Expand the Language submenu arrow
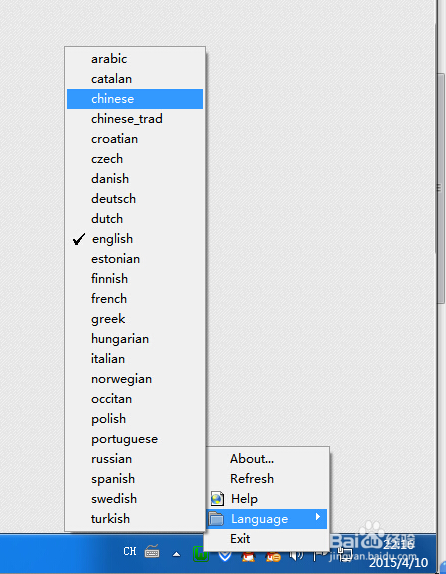Image resolution: width=446 pixels, height=574 pixels. tap(317, 517)
